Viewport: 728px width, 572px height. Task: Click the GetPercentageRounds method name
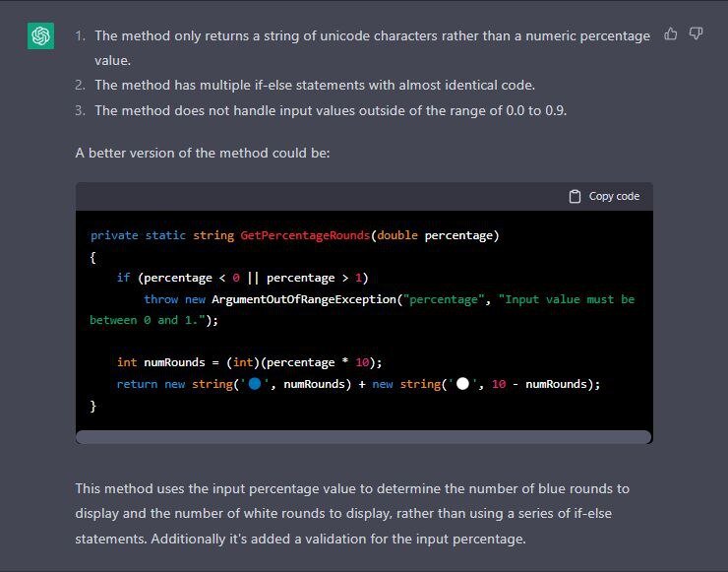pos(305,235)
